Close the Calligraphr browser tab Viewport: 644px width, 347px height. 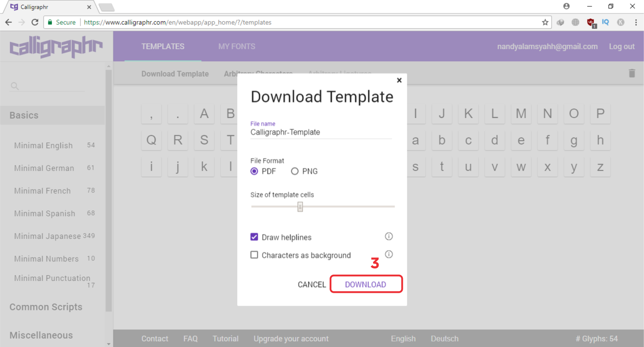(x=89, y=7)
